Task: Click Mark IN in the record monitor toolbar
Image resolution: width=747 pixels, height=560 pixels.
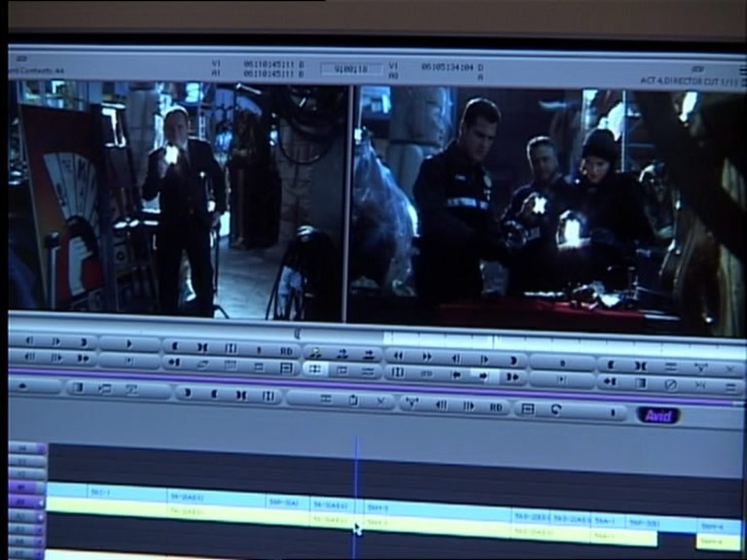Action: coord(611,365)
